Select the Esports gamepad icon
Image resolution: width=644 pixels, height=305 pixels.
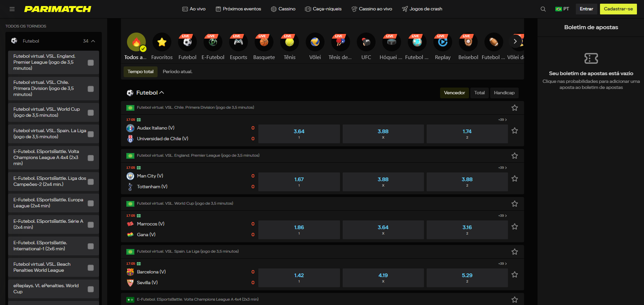point(239,42)
